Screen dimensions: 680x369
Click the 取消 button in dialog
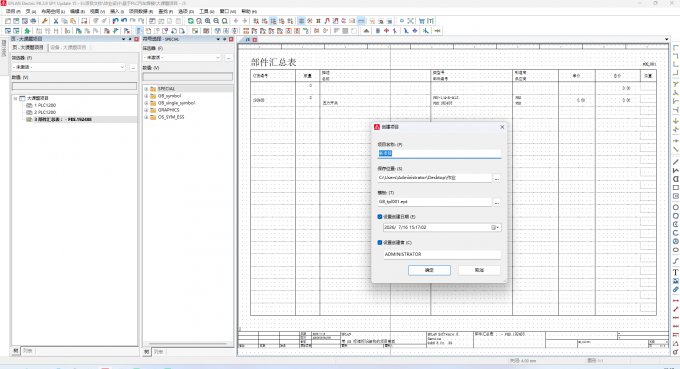pyautogui.click(x=479, y=270)
